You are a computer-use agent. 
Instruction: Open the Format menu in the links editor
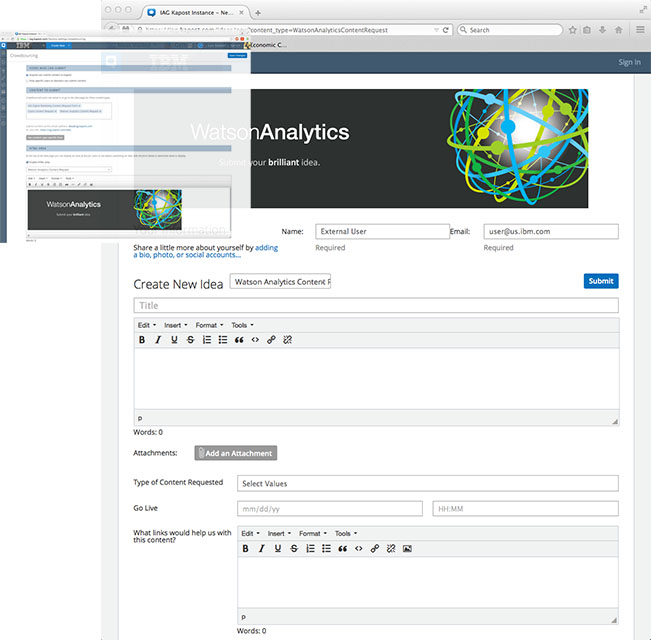click(313, 534)
